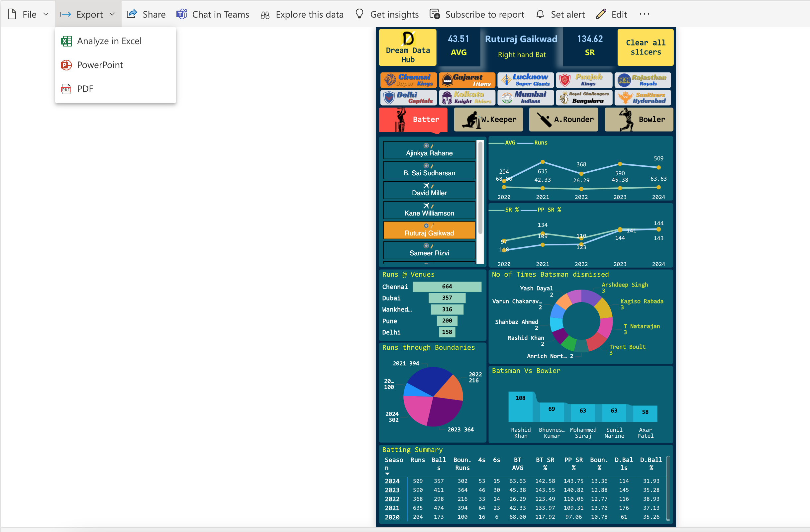The height and width of the screenshot is (532, 810).
Task: Click the Teams logo icon
Action: point(182,14)
